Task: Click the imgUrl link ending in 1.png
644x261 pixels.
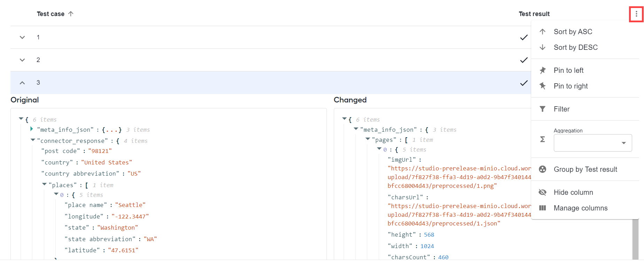Action: click(459, 177)
